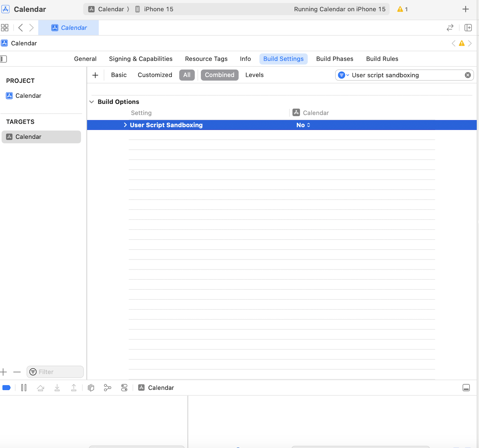Pause program execution in debug bar

point(24,388)
